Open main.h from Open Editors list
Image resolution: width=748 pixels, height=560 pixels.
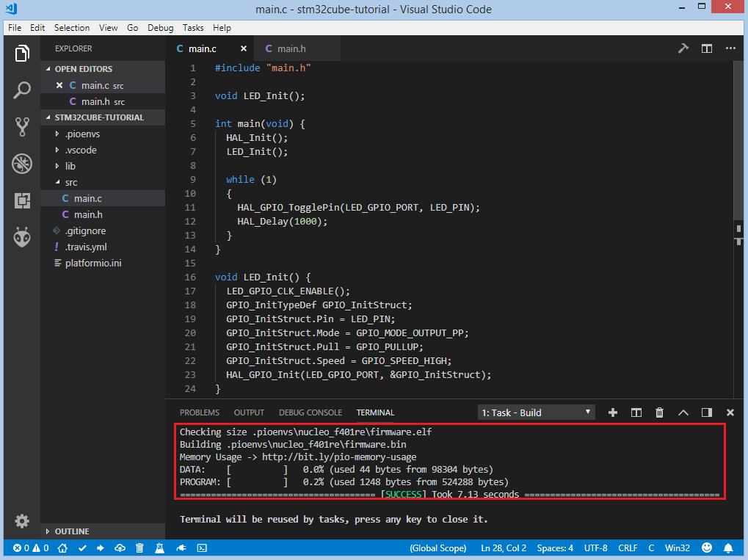tap(103, 101)
